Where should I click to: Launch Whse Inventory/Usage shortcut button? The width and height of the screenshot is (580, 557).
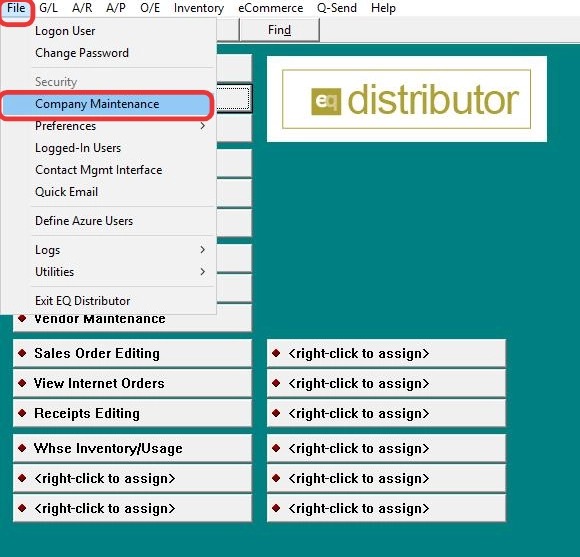[x=132, y=448]
